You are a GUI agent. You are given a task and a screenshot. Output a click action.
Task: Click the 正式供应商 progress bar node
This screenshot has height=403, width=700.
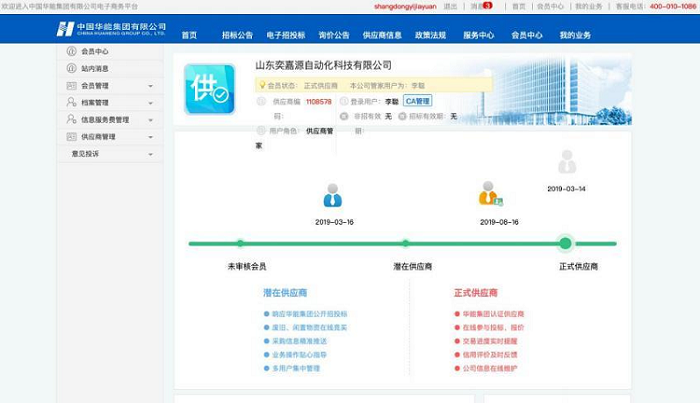coord(565,243)
